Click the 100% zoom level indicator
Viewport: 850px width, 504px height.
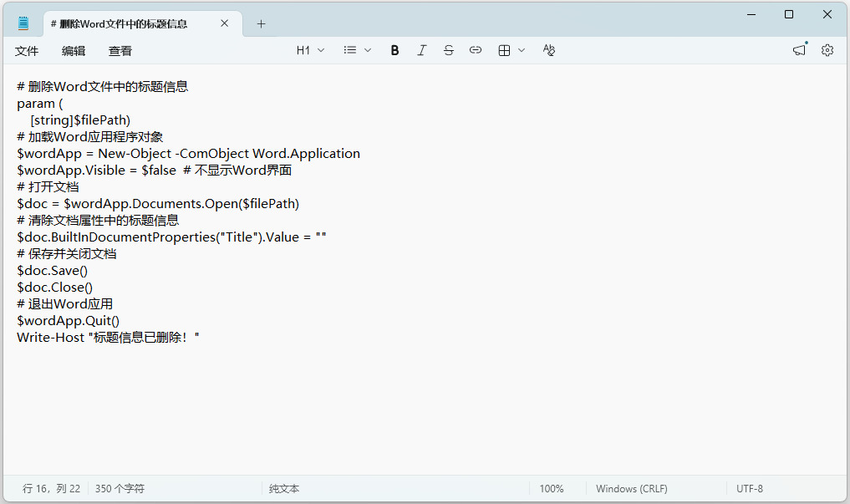click(x=552, y=489)
